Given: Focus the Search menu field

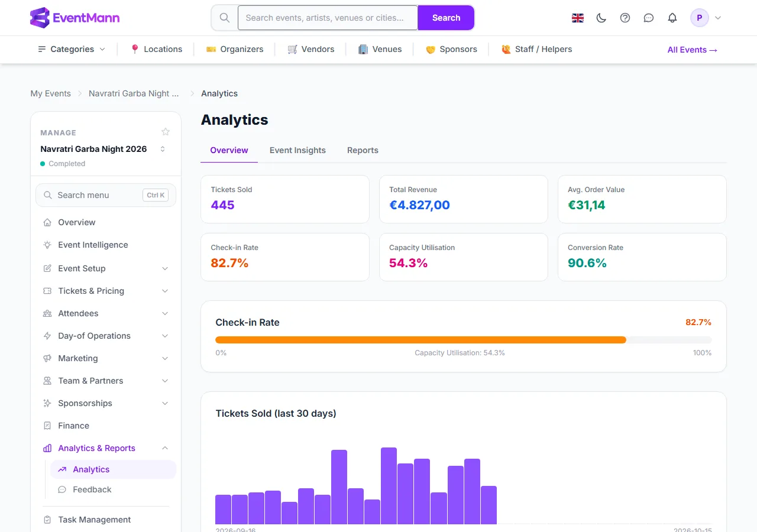Looking at the screenshot, I should click(x=106, y=195).
